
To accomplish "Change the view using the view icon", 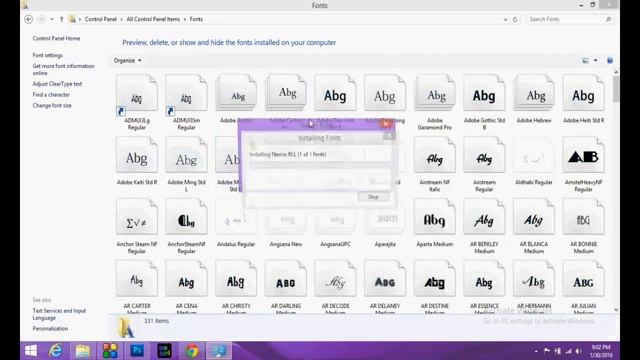I will coord(585,60).
